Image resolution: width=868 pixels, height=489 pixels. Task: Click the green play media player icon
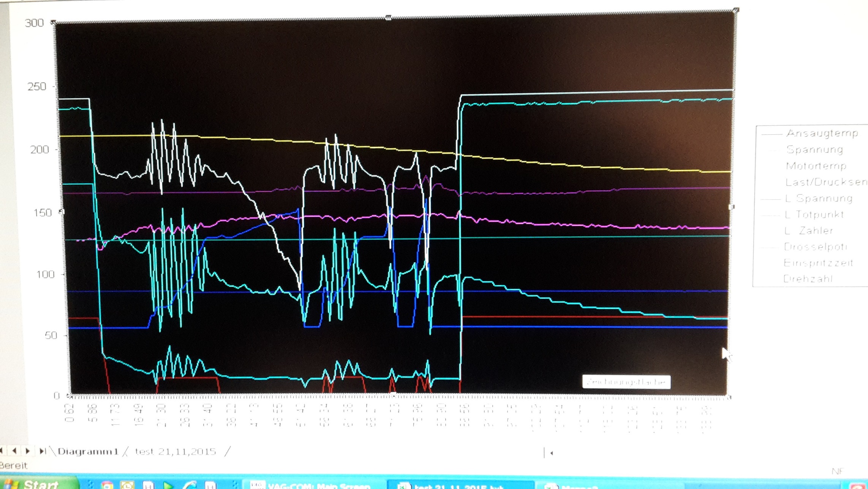point(168,485)
